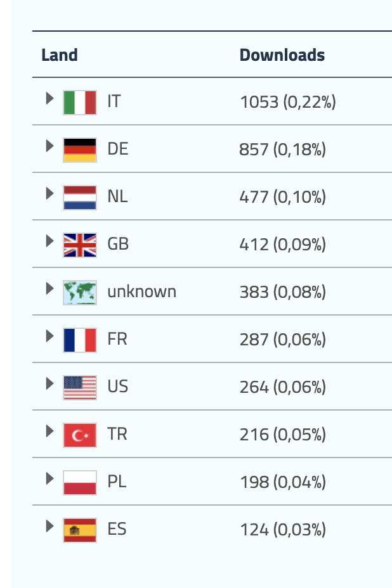
Task: Expand the IT country row
Action: tap(50, 98)
